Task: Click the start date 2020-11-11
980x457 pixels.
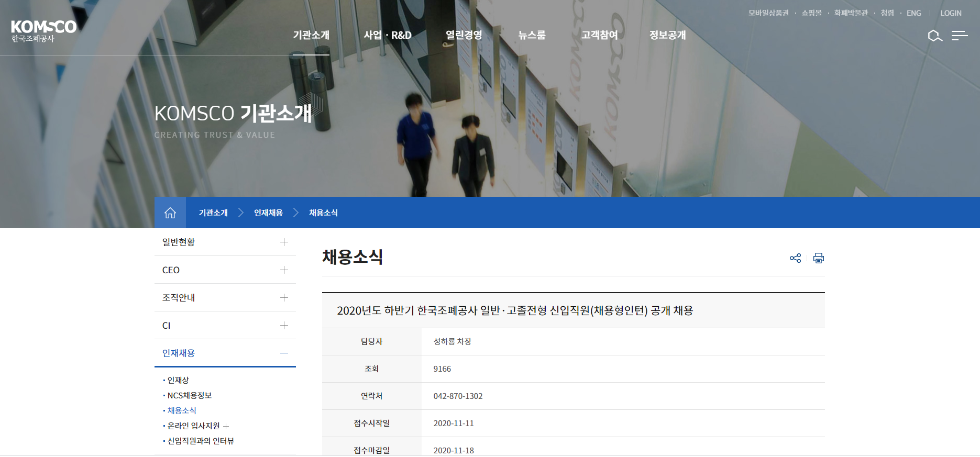Action: 454,423
